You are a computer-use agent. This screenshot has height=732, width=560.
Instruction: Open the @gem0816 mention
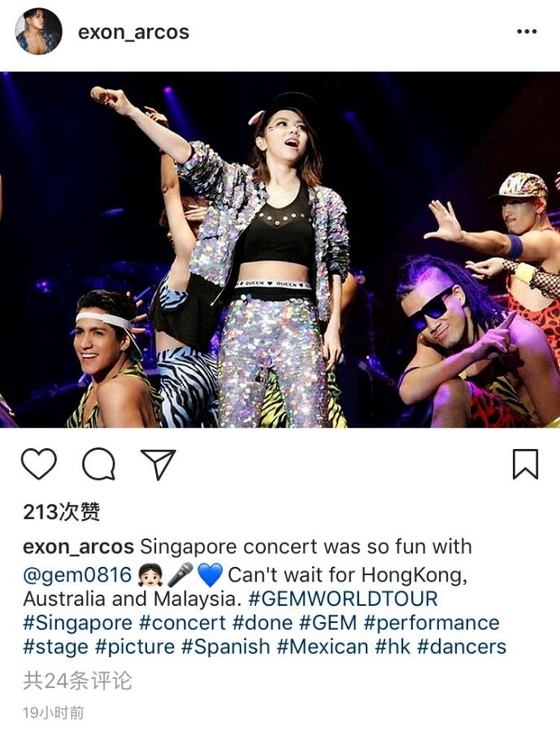[x=77, y=575]
